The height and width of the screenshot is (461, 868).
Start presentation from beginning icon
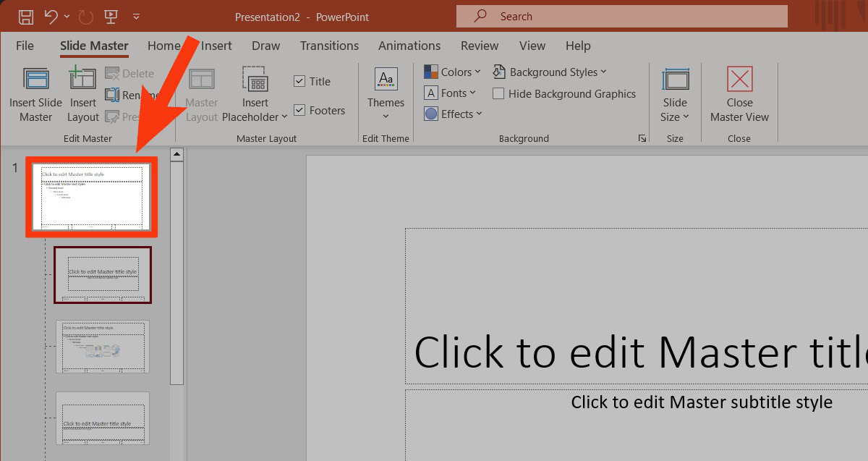point(111,16)
